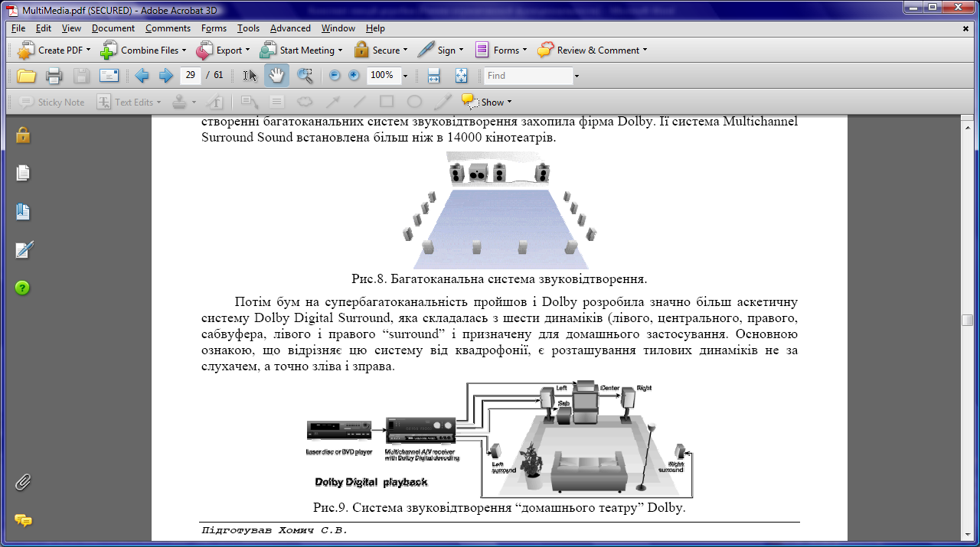Choose the Select tool cursor icon
Viewport: 980px width, 547px height.
(250, 75)
